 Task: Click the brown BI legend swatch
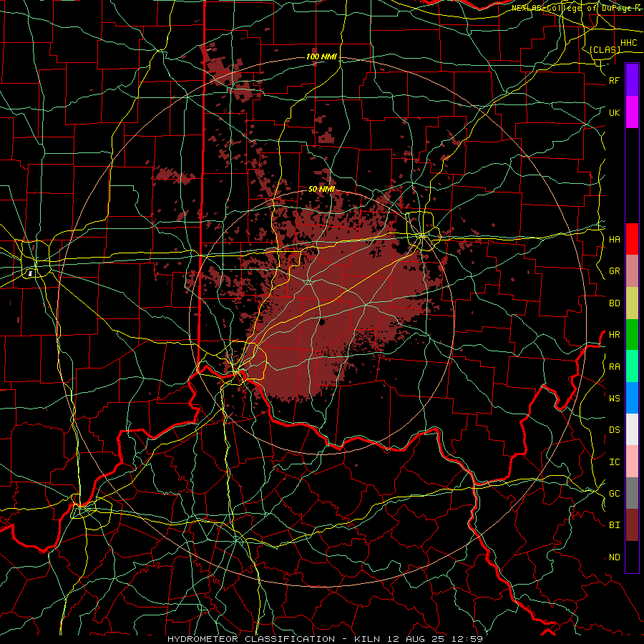pyautogui.click(x=632, y=525)
